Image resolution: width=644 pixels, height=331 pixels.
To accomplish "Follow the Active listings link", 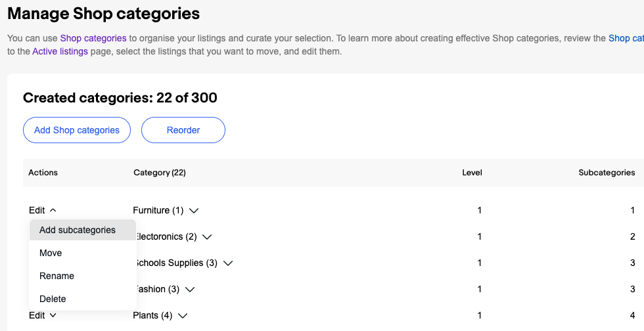I will 60,51.
